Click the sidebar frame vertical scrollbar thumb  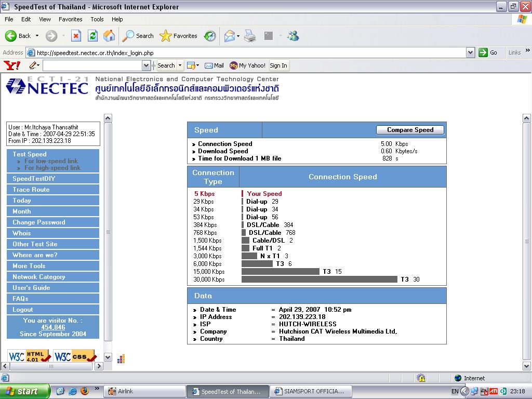[x=108, y=232]
